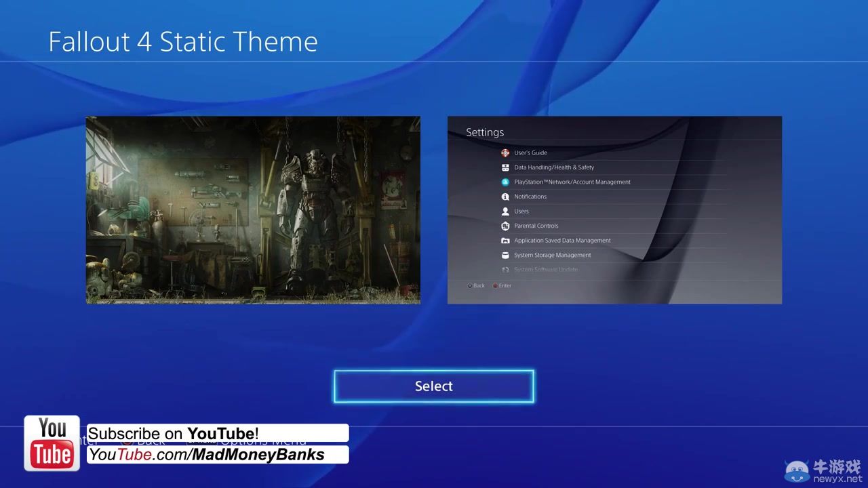Click the Fallout 4 power armor preview image

[x=253, y=210]
